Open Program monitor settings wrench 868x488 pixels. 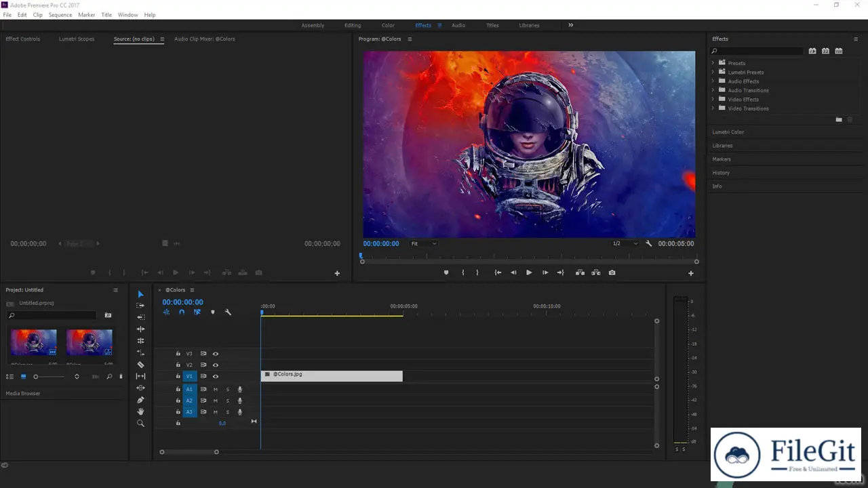(648, 243)
